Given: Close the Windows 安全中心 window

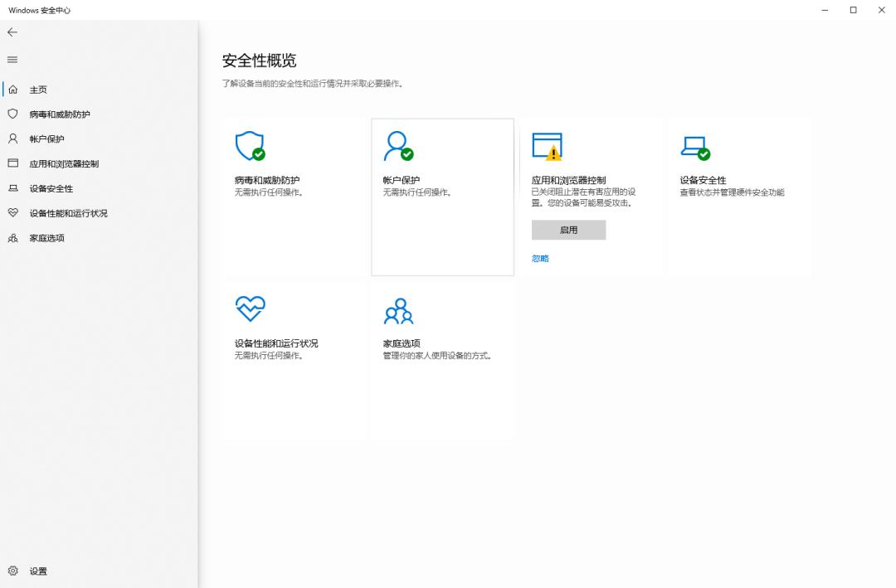Looking at the screenshot, I should click(x=882, y=10).
